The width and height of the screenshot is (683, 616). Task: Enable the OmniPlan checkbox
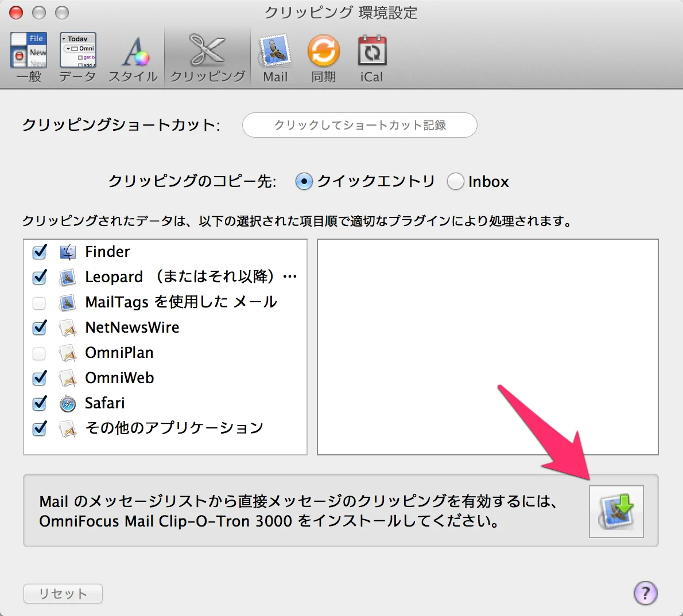[39, 353]
